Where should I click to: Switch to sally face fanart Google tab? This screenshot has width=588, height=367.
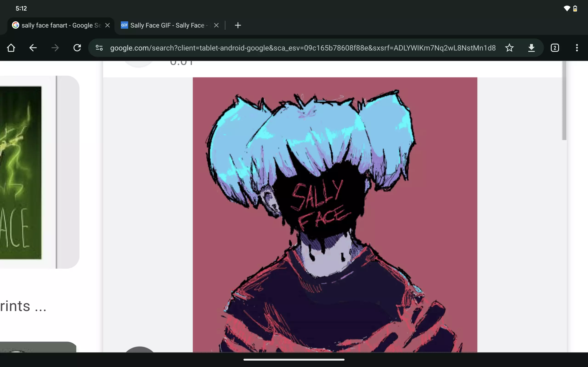[58, 25]
